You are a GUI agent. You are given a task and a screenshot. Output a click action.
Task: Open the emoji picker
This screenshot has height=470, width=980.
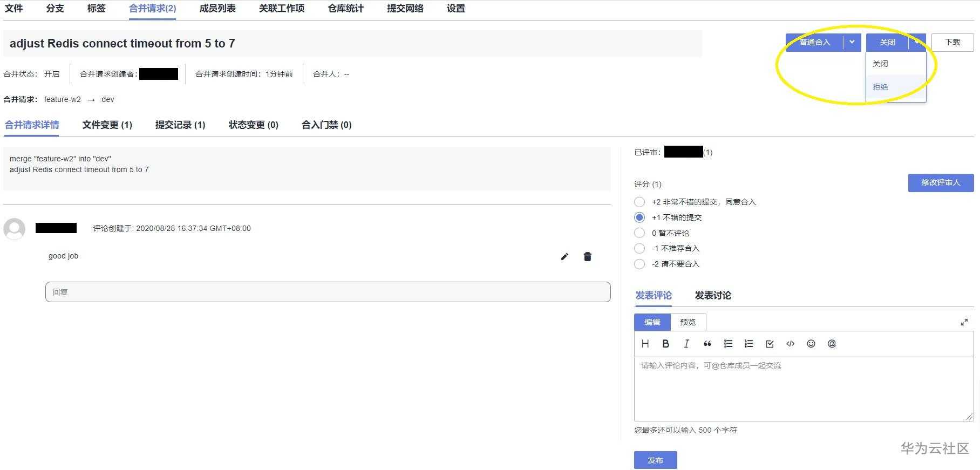[811, 344]
